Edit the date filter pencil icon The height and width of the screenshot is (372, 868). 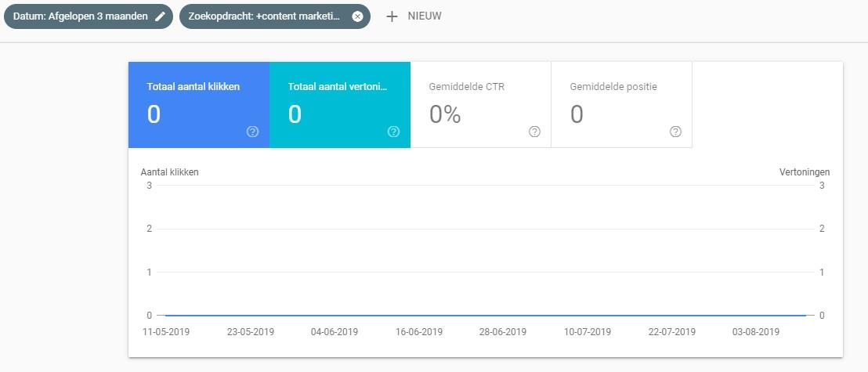click(x=160, y=16)
